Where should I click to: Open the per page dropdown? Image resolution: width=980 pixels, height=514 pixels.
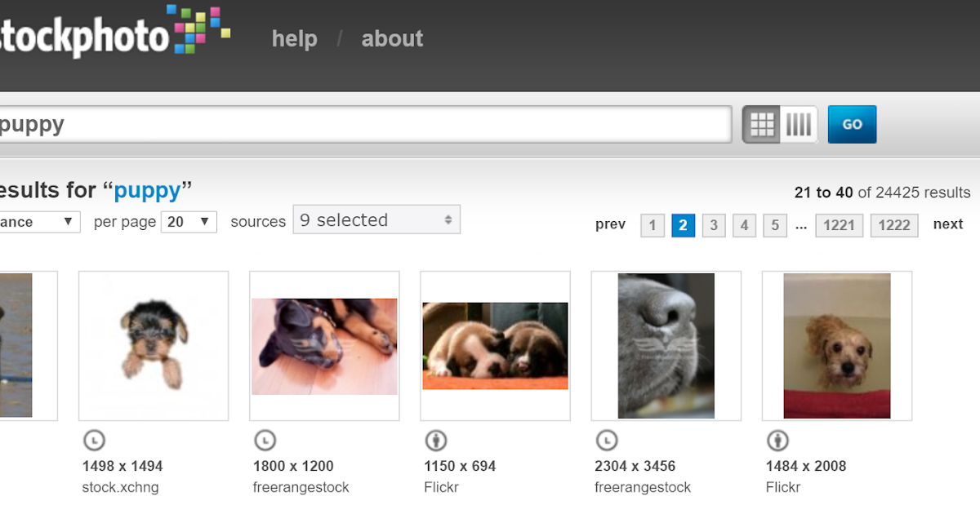click(189, 222)
